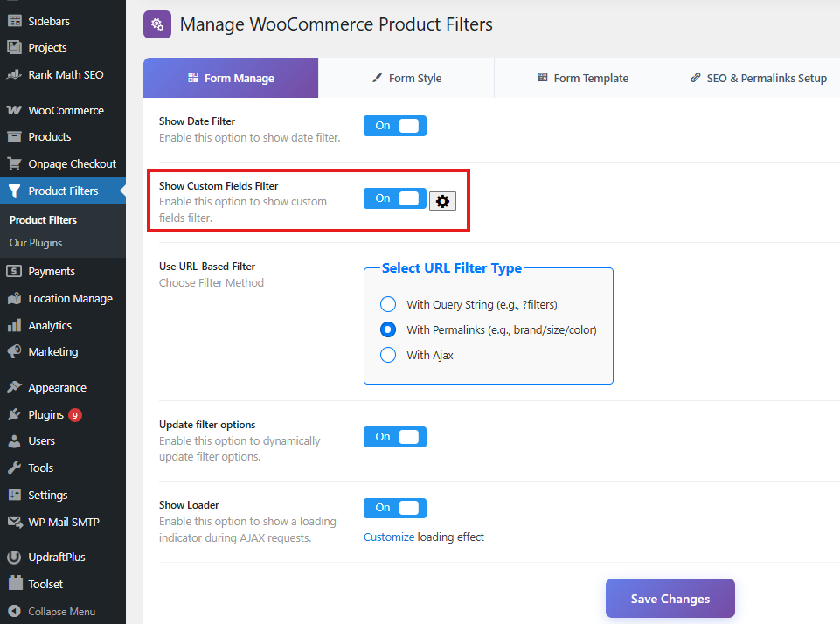Click the Analytics bar chart icon
This screenshot has height=624, width=840.
pos(15,325)
